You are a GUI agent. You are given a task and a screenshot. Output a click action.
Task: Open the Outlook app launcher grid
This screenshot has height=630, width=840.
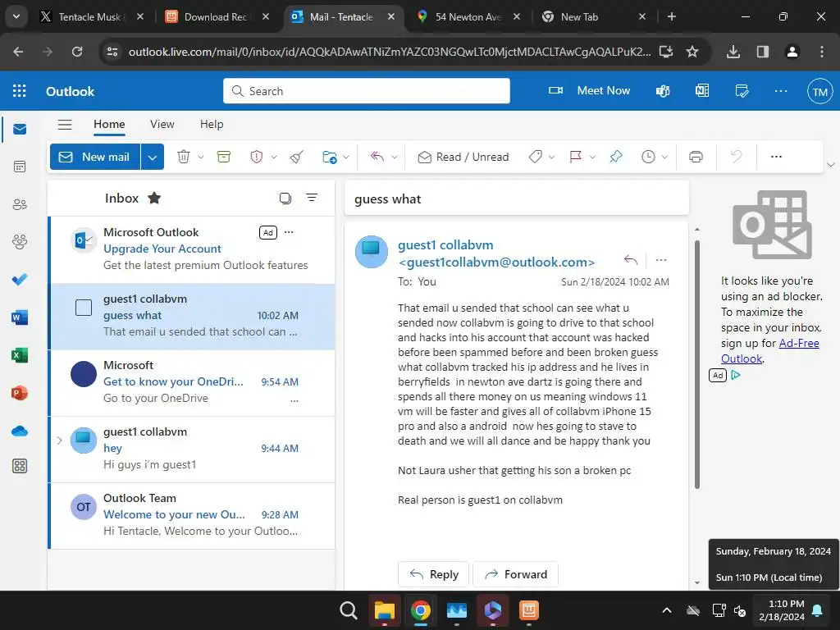coord(20,90)
